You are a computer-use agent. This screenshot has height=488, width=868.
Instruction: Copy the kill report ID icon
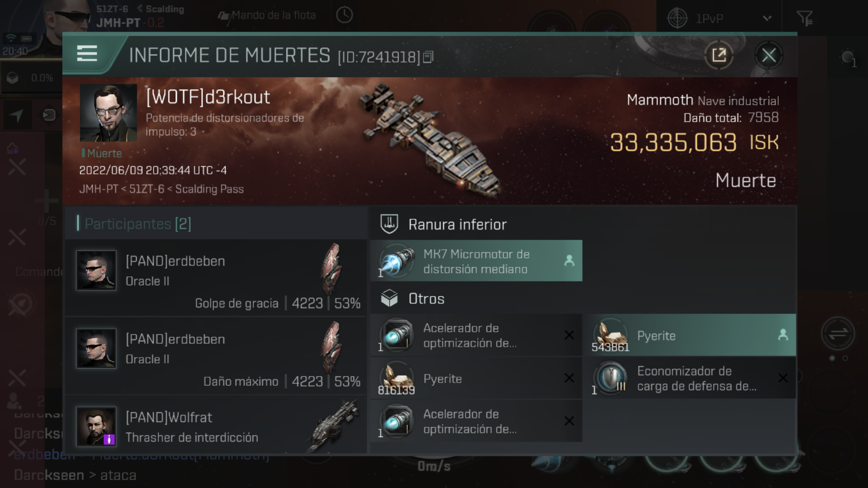click(x=428, y=57)
